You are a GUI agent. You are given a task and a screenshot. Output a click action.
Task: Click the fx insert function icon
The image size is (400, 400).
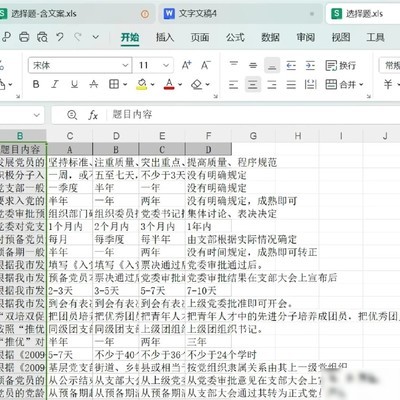(x=93, y=115)
